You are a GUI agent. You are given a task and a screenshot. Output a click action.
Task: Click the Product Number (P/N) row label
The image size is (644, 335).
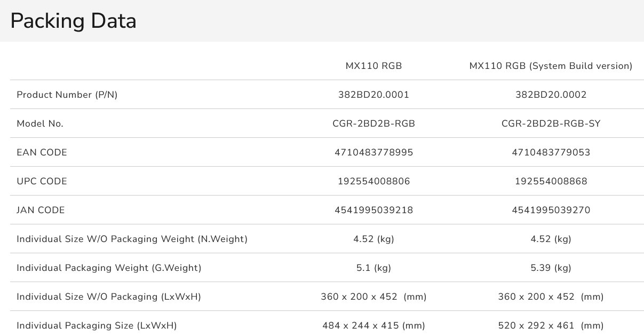pyautogui.click(x=67, y=95)
